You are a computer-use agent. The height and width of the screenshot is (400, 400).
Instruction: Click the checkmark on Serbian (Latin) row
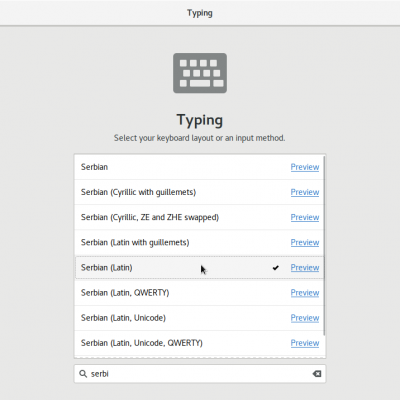coord(276,268)
